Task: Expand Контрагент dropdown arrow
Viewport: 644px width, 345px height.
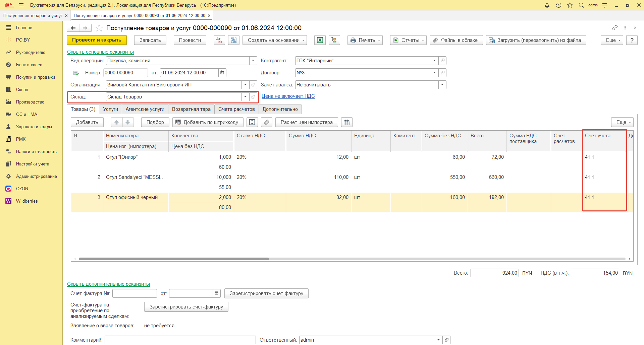Action: click(x=435, y=61)
